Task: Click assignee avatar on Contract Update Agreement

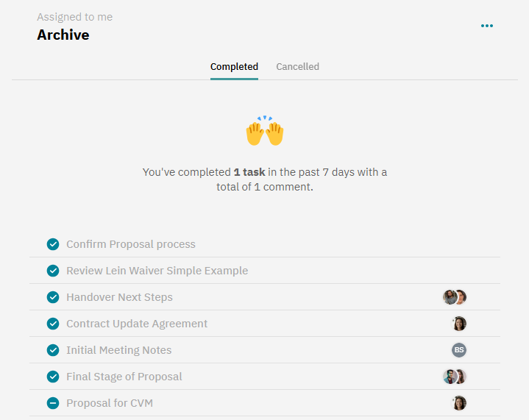Action: (459, 324)
